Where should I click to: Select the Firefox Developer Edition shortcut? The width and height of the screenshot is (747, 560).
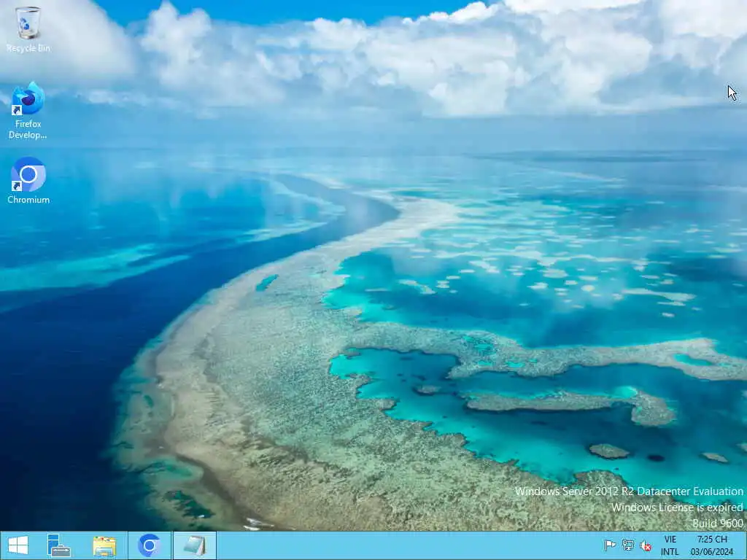click(28, 111)
